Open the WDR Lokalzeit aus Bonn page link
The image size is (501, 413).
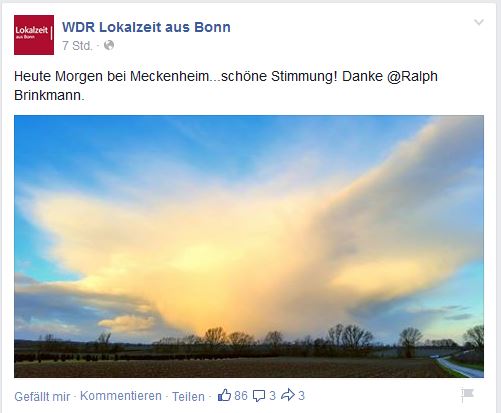click(146, 27)
